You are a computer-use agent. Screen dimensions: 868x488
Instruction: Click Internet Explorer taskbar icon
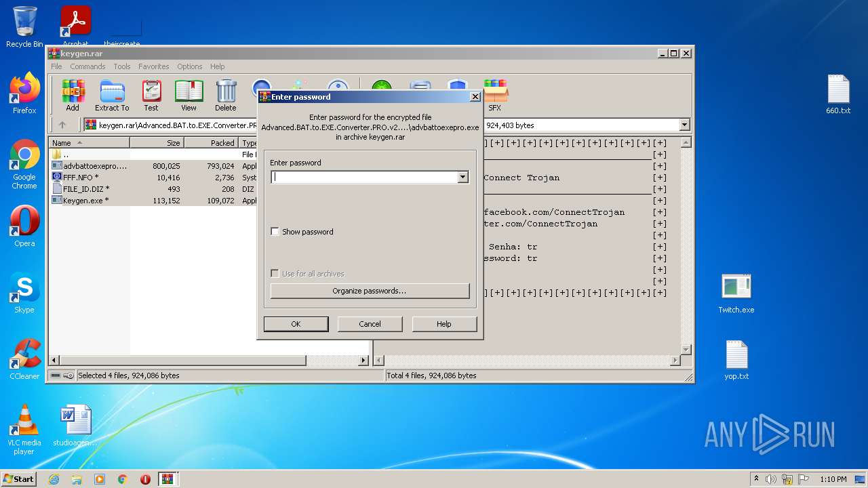pos(54,479)
